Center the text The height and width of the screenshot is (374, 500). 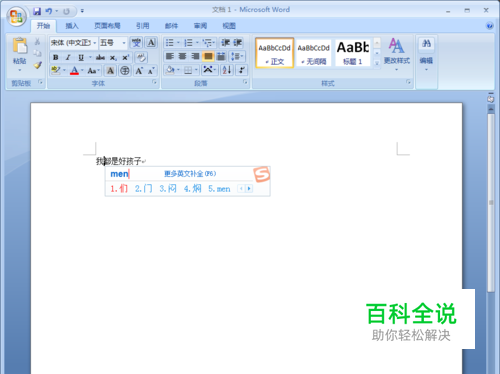(182, 56)
